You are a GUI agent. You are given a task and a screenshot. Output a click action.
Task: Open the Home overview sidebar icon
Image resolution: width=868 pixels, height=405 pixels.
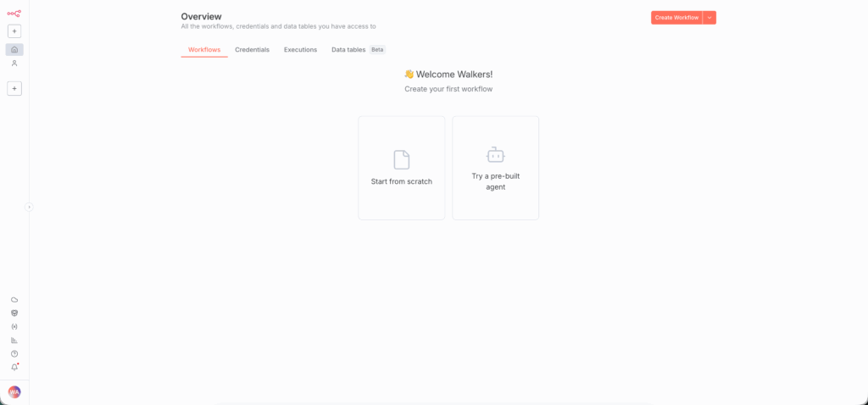pos(14,49)
